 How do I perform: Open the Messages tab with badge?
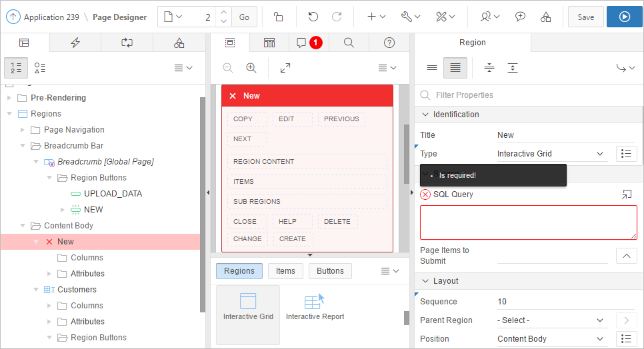pyautogui.click(x=309, y=43)
